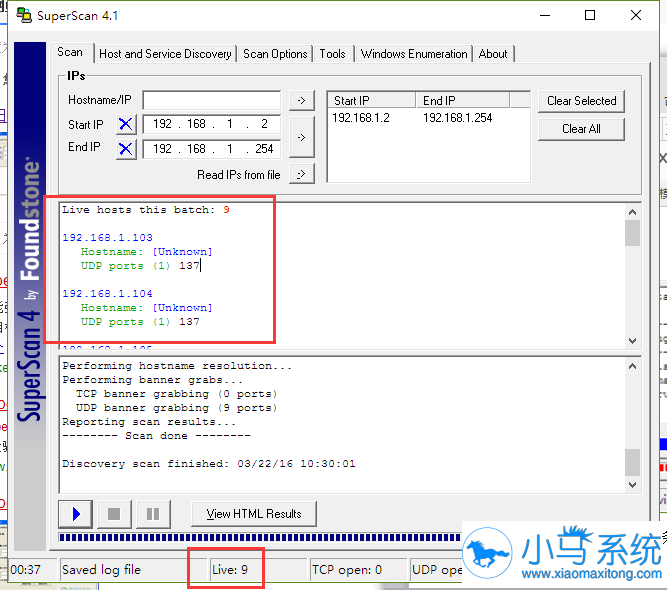Click 'Live hosts this batch: 9' line
The height and width of the screenshot is (590, 667).
click(146, 210)
